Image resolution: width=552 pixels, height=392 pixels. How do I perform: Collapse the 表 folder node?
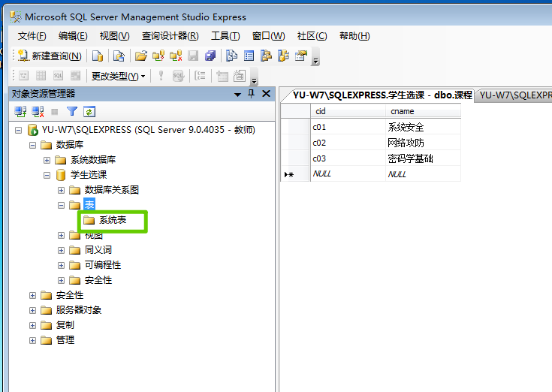click(x=62, y=205)
